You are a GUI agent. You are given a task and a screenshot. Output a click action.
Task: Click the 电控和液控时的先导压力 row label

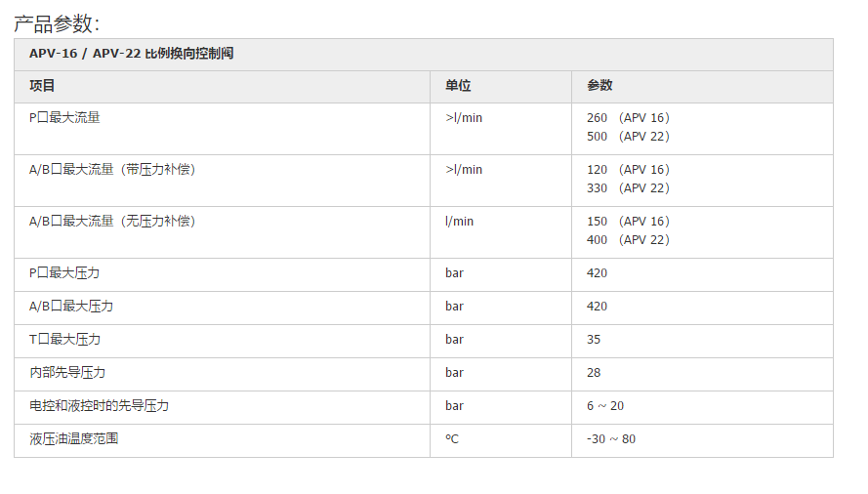pos(99,406)
